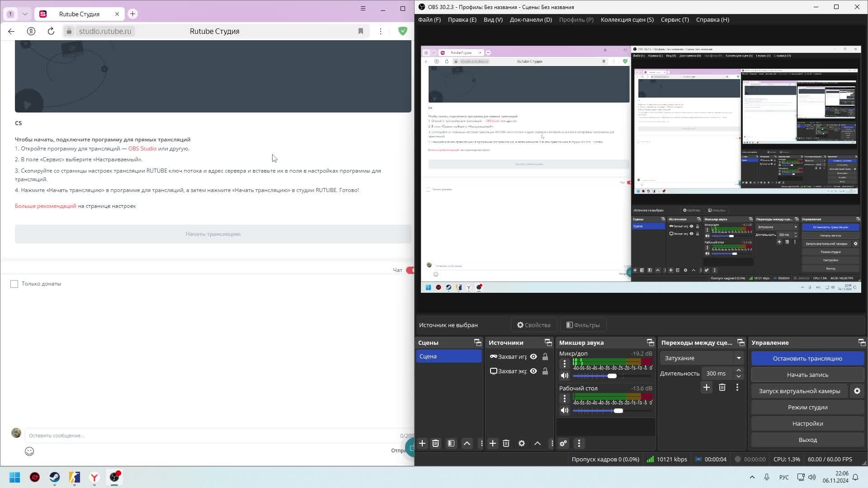The height and width of the screenshot is (488, 868).
Task: Toggle the Чат switch off
Action: (x=410, y=270)
